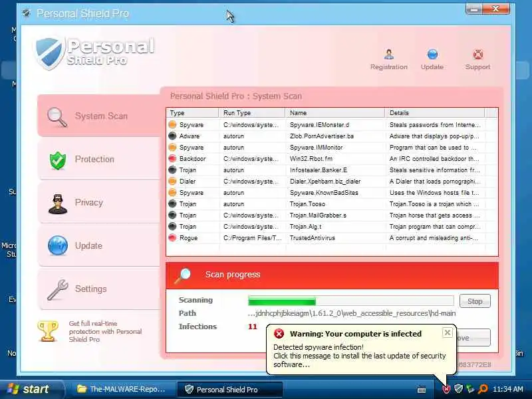The width and height of the screenshot is (532, 399).
Task: Click the dark icon beside Infostealer.Banker.E
Action: [x=172, y=170]
